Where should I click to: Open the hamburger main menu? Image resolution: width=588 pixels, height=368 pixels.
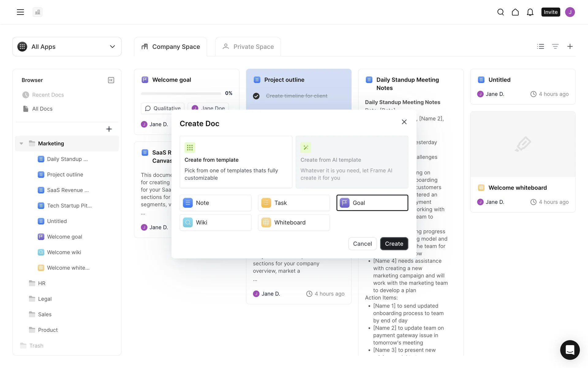[x=20, y=12]
